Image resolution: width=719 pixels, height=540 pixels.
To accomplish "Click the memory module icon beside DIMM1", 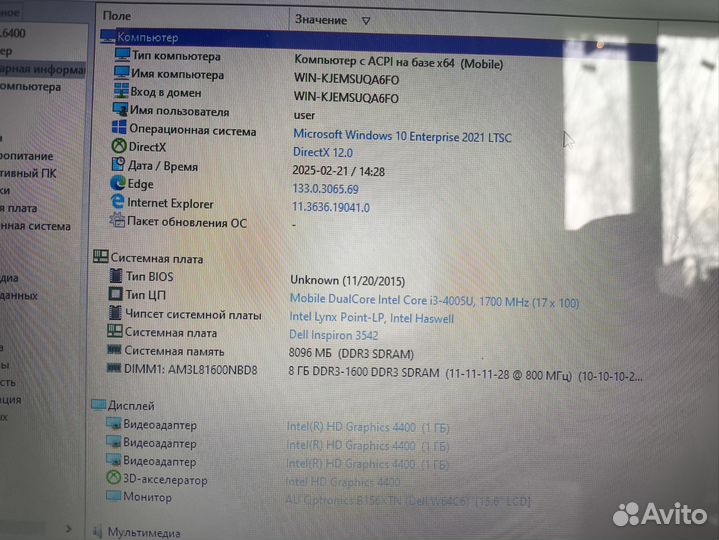I will 114,369.
